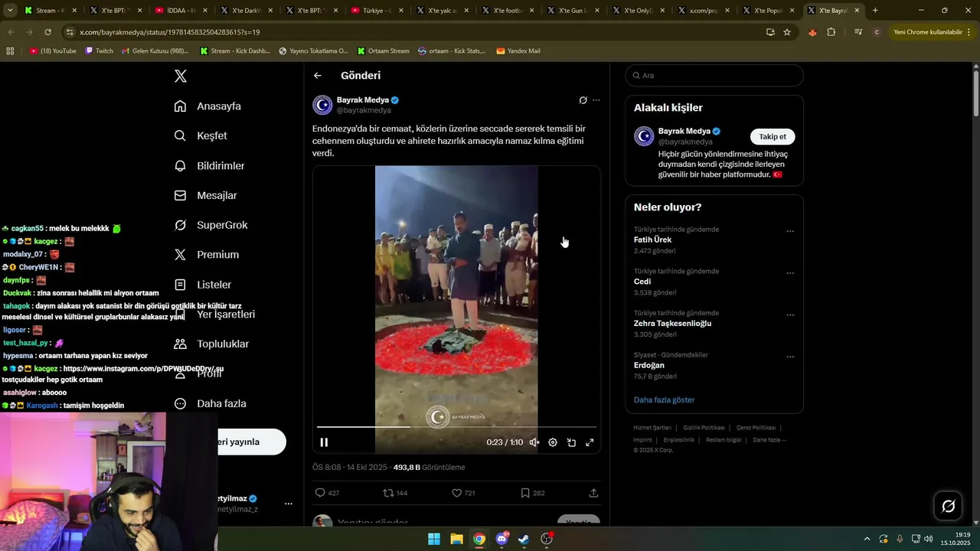
Task: Click Daha fazla göster under trends
Action: point(665,400)
